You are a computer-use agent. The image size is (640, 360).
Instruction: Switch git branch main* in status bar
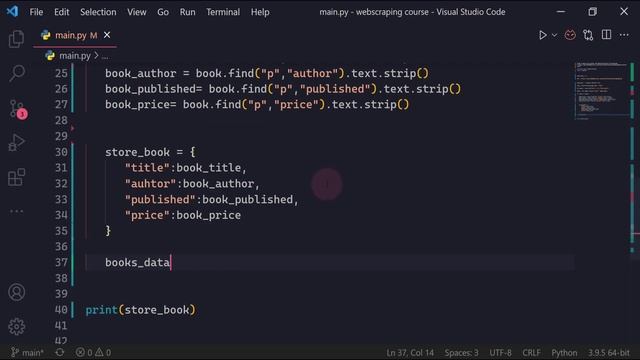[27, 352]
